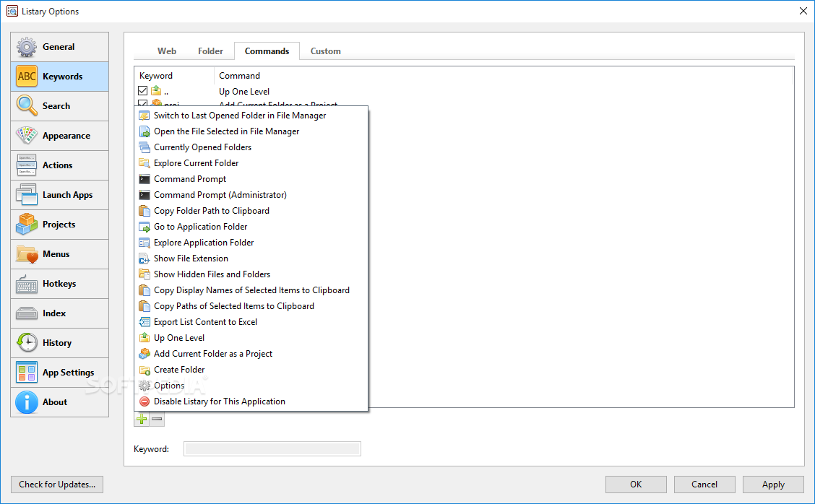The height and width of the screenshot is (504, 815).
Task: Switch to the Web tab
Action: point(167,51)
